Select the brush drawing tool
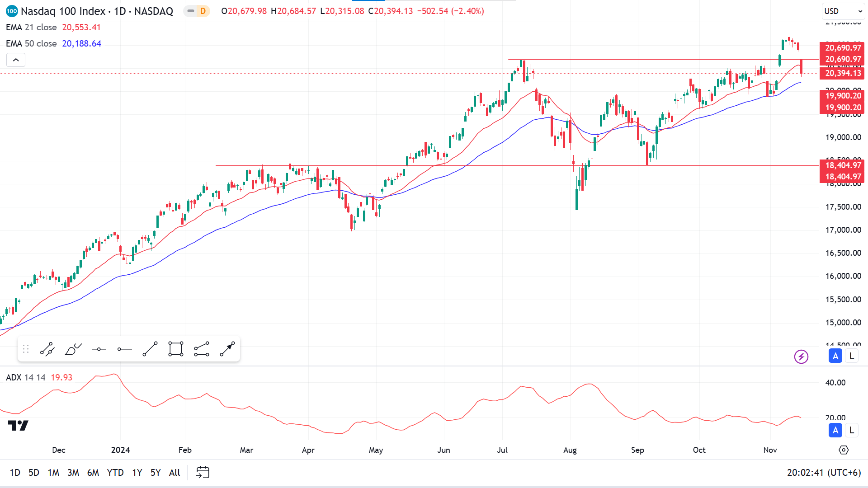 (73, 349)
